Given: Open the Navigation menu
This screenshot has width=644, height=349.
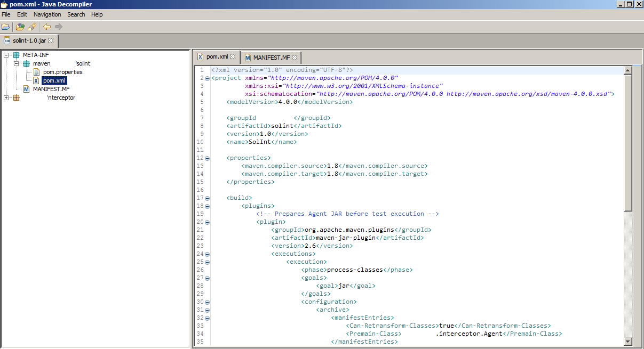Looking at the screenshot, I should point(47,14).
